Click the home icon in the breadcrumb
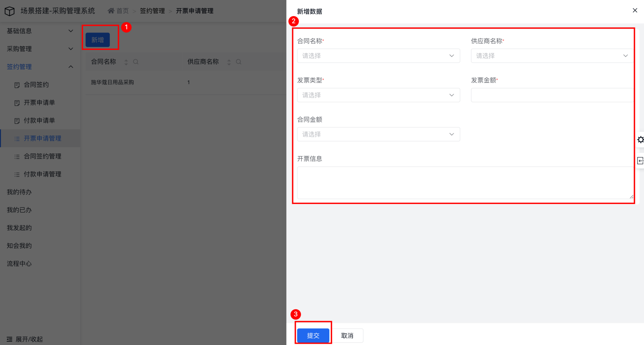644x345 pixels. pos(111,11)
